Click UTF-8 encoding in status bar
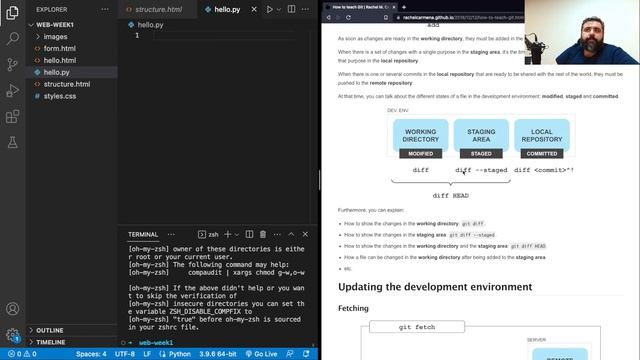Viewport: 640px width, 360px height. tap(124, 354)
